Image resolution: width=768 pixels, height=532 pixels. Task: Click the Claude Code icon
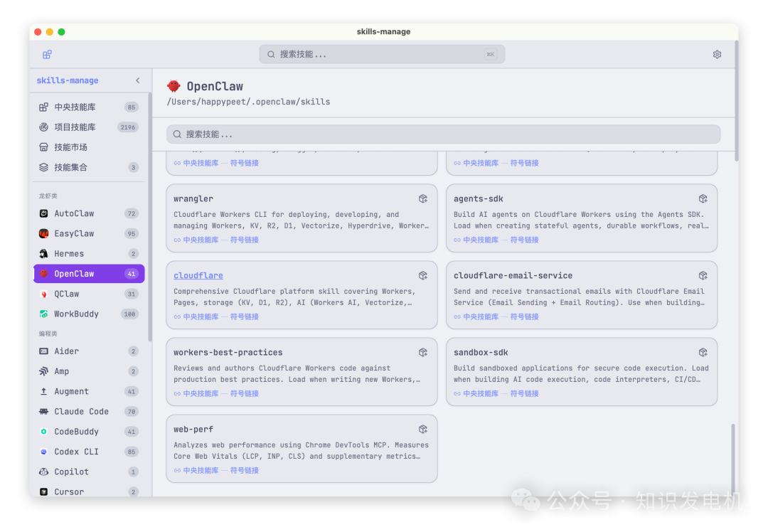click(43, 412)
